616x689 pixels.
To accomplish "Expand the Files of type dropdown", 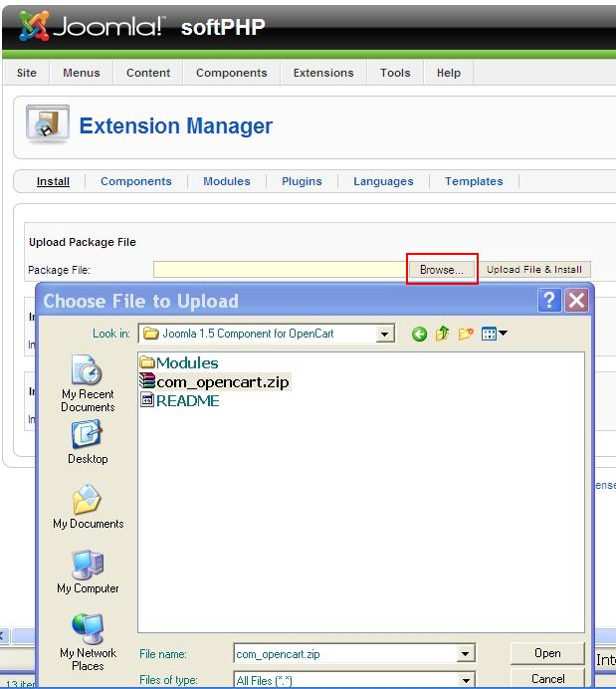I will (x=466, y=680).
